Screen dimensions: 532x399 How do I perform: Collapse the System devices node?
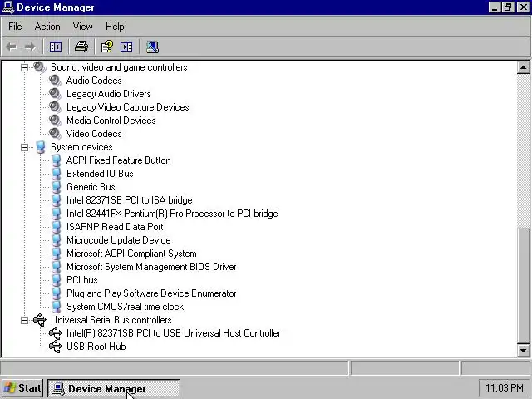point(24,147)
